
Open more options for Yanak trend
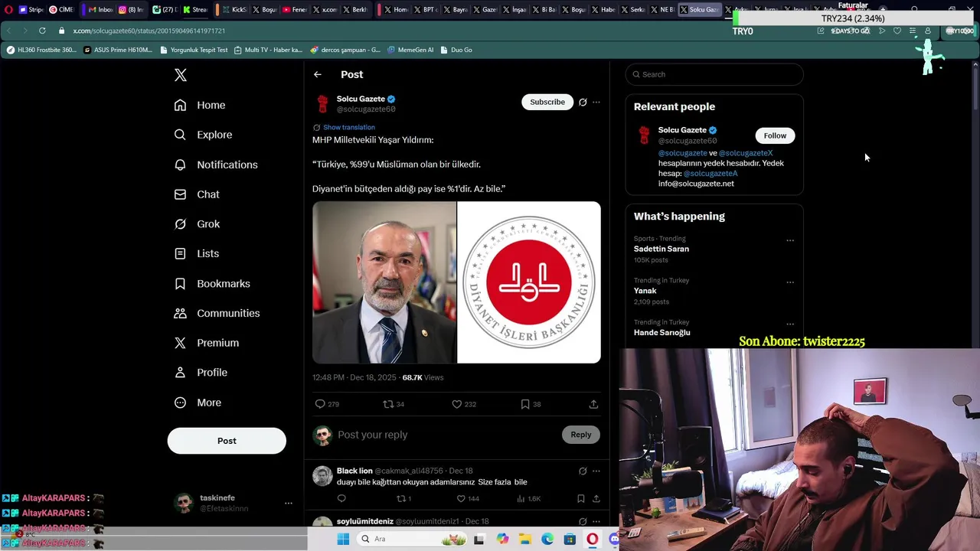[x=790, y=282]
